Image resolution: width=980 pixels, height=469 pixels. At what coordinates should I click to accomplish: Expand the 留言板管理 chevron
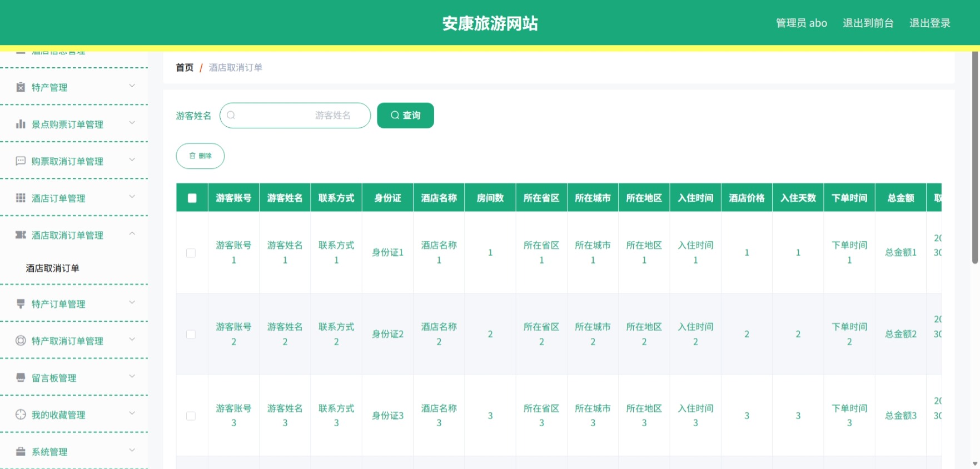[132, 377]
